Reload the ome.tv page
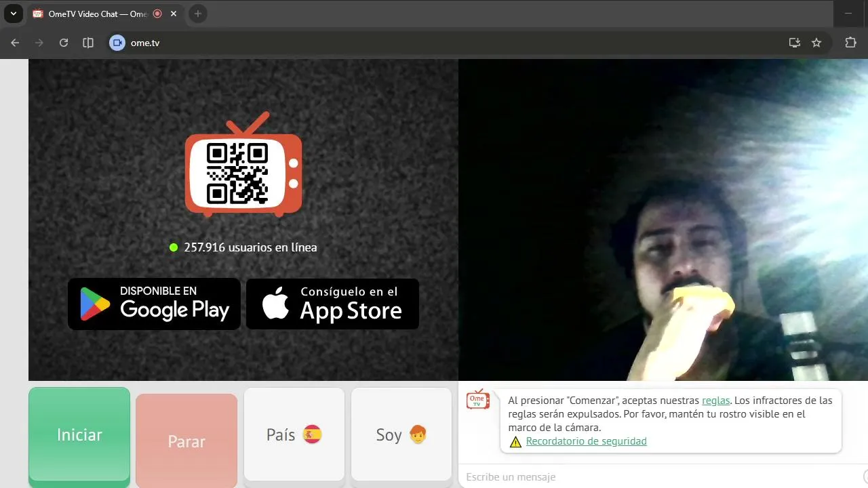Screen dimensions: 868x488 coord(64,43)
